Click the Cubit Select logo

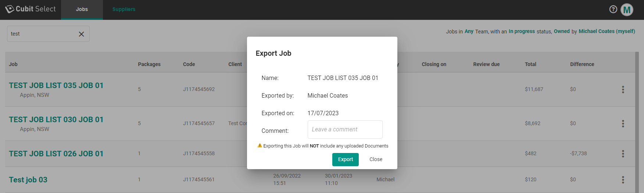tap(31, 9)
